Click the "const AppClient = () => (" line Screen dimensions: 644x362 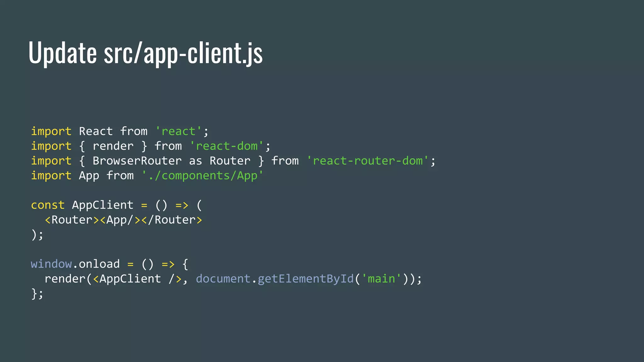(116, 205)
